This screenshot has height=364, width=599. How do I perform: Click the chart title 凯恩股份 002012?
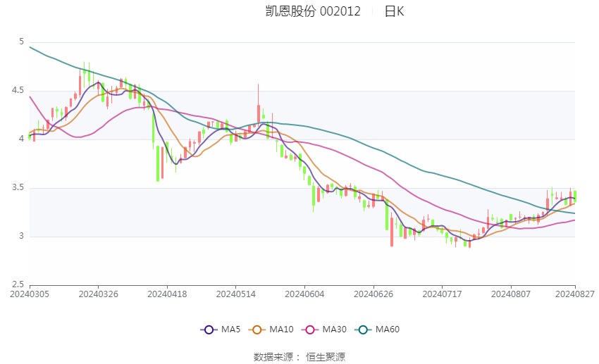tap(313, 11)
